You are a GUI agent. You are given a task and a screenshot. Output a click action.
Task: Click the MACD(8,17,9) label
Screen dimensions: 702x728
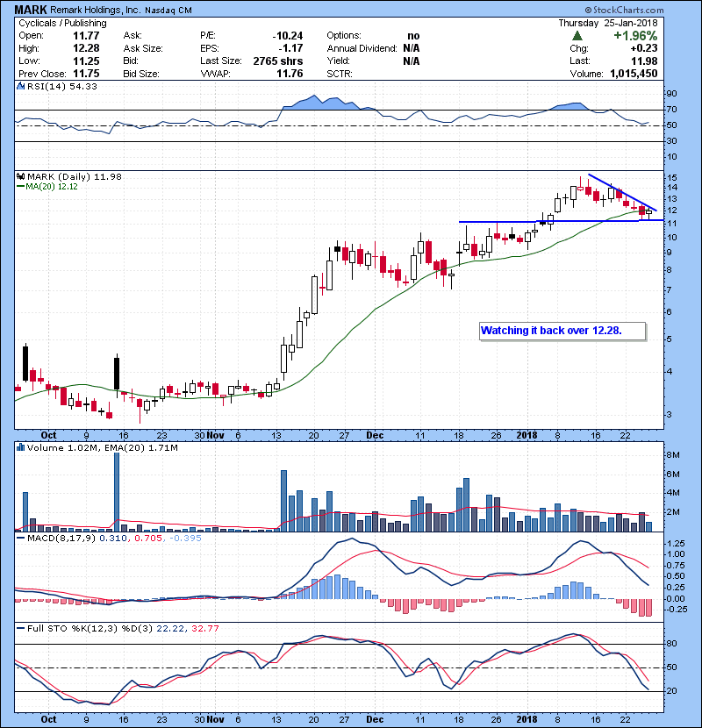(61, 539)
